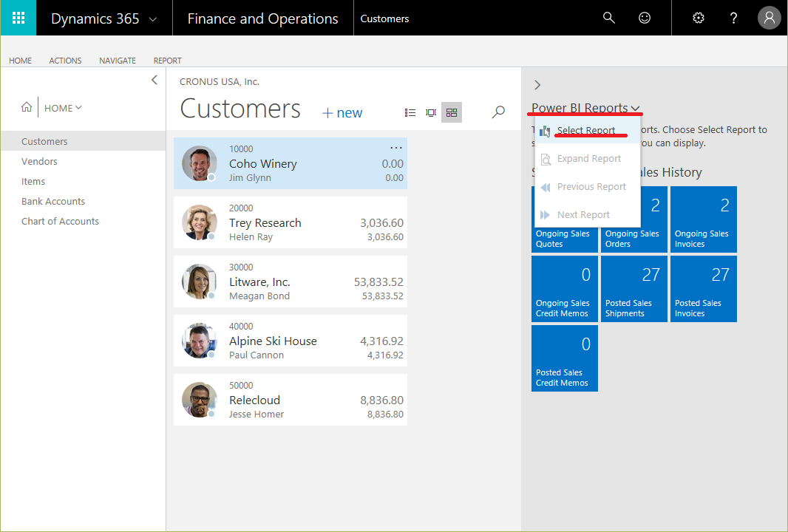Click Helen Ray's contact photo
This screenshot has width=788, height=532.
pos(200,222)
